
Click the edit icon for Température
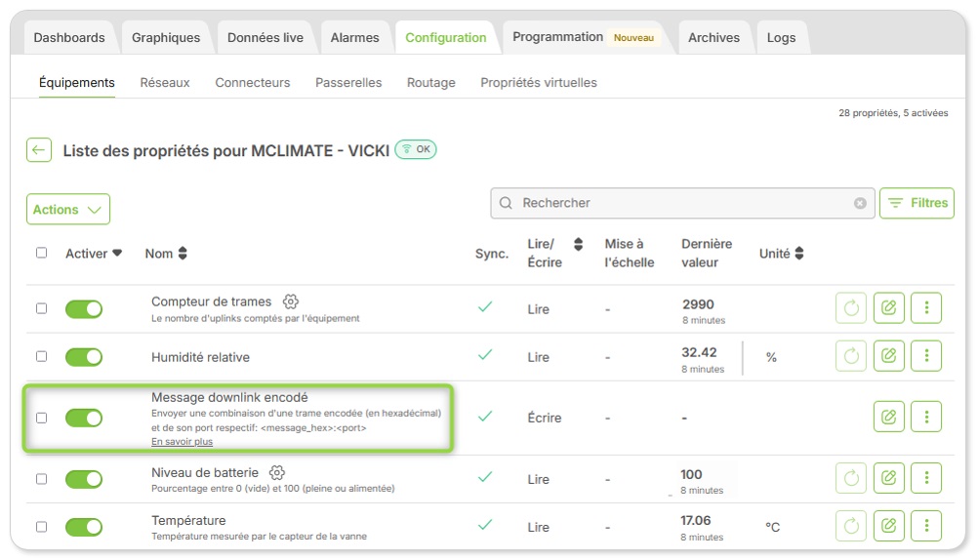tap(889, 526)
